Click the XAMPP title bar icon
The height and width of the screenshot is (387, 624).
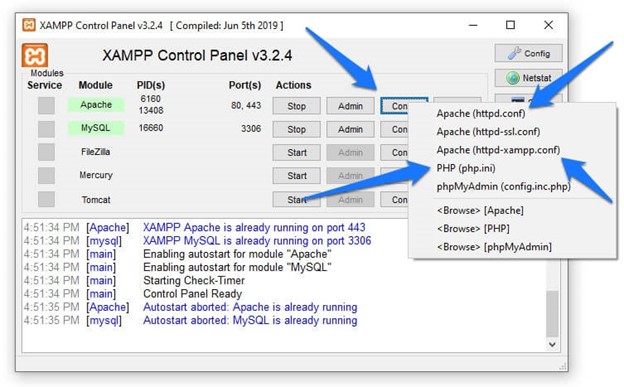[29, 25]
